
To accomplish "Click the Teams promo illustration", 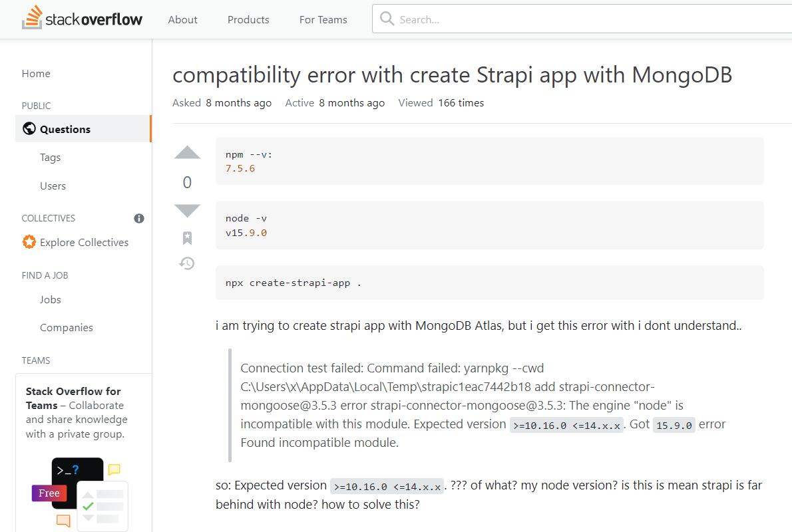I will click(x=80, y=493).
